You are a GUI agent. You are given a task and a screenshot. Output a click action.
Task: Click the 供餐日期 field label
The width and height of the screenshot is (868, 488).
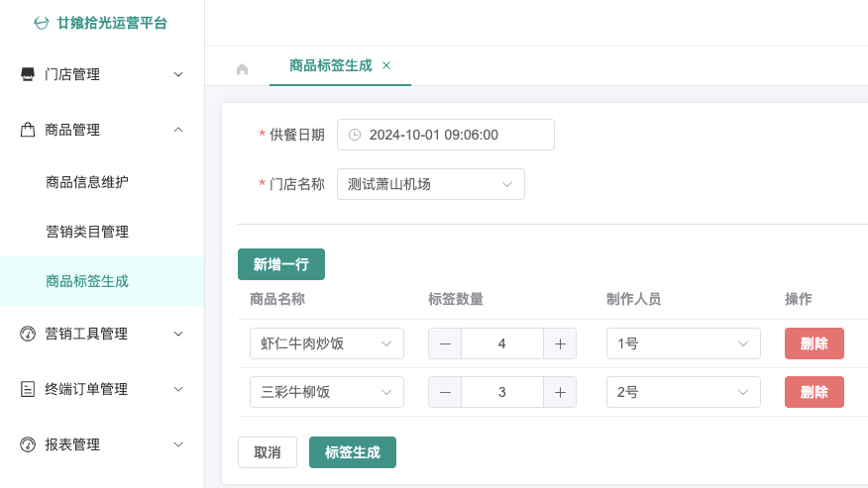(296, 135)
